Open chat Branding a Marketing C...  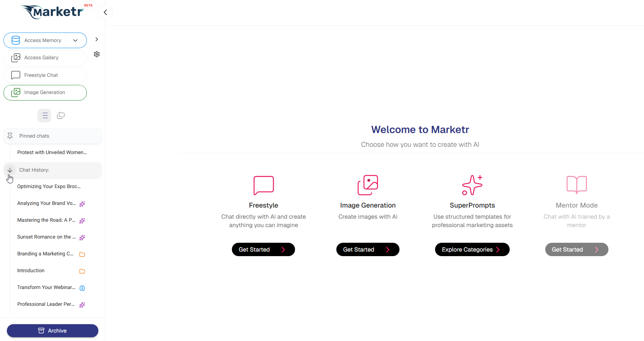[x=45, y=254]
